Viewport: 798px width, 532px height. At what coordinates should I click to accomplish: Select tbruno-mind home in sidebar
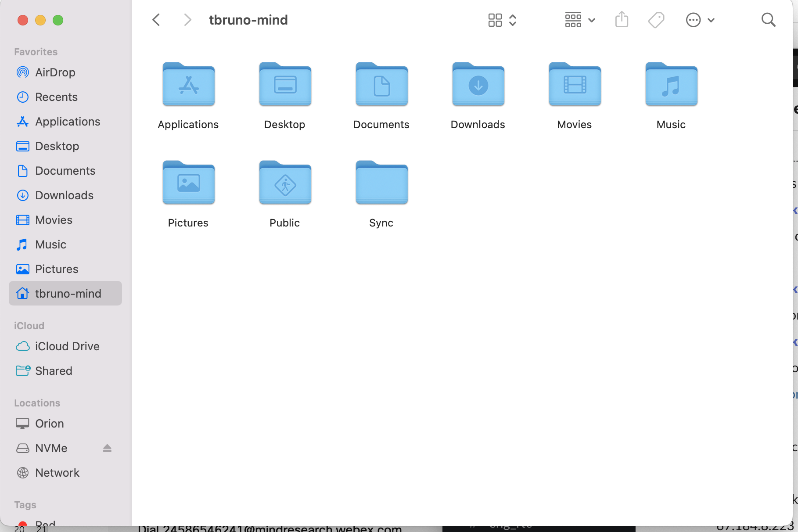click(x=65, y=293)
